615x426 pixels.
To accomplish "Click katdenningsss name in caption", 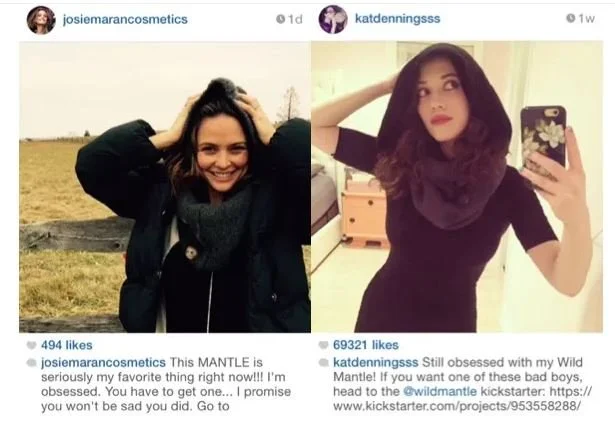I will (x=375, y=362).
